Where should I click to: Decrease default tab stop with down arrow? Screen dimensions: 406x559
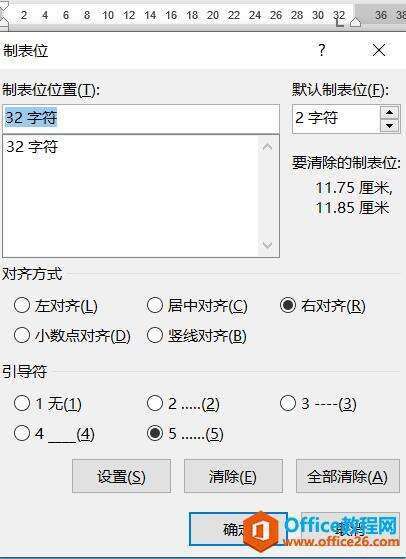(x=389, y=126)
